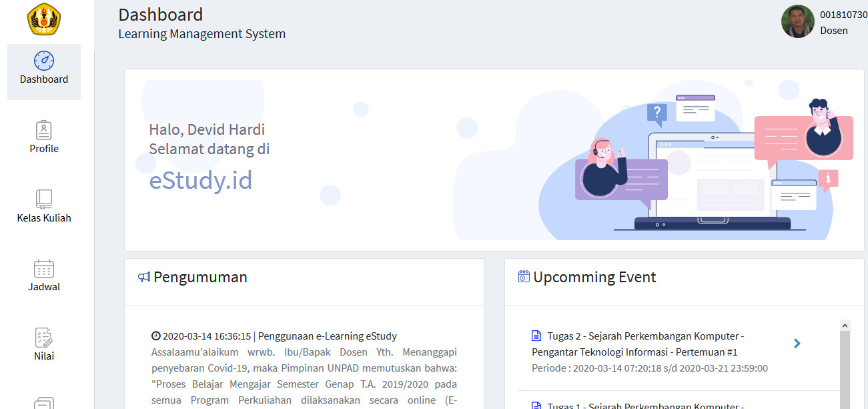Click the Selamat datang di text
This screenshot has height=409, width=868.
pos(209,149)
